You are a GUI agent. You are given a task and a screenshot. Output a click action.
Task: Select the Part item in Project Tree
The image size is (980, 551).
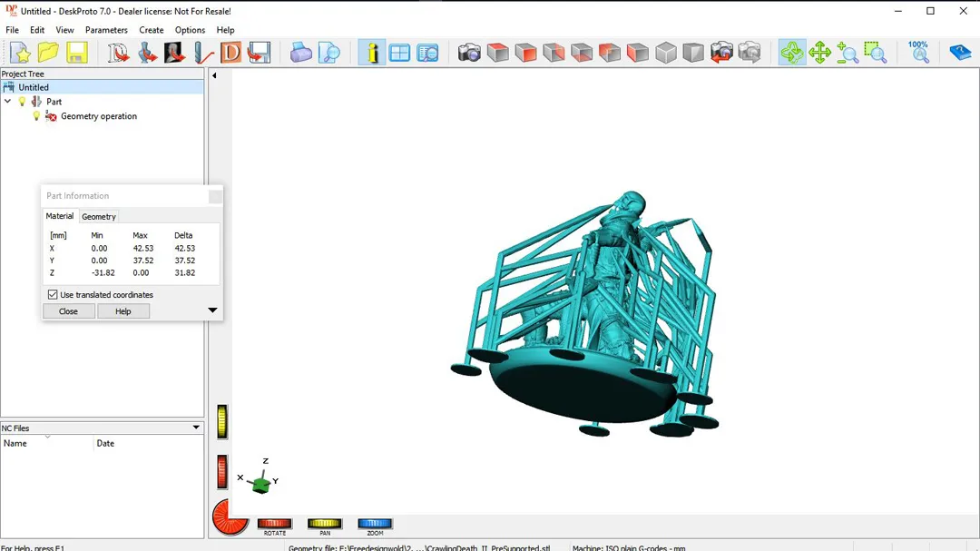click(x=54, y=102)
